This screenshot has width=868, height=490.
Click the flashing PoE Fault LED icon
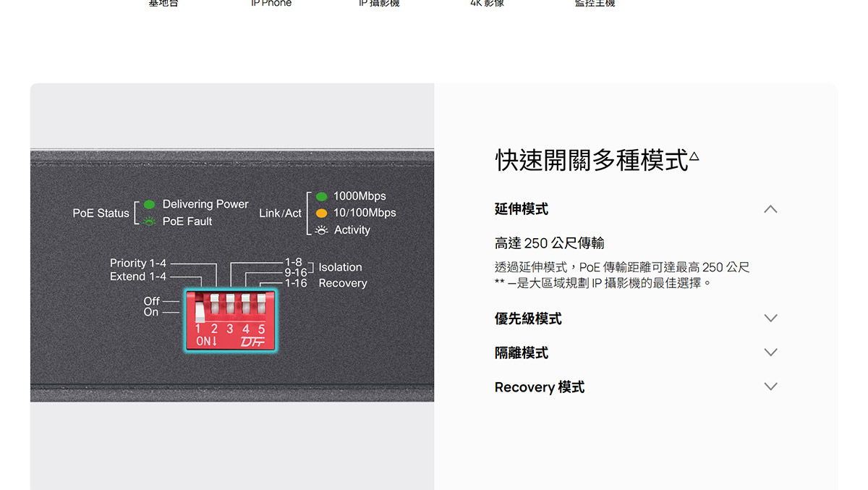[149, 221]
